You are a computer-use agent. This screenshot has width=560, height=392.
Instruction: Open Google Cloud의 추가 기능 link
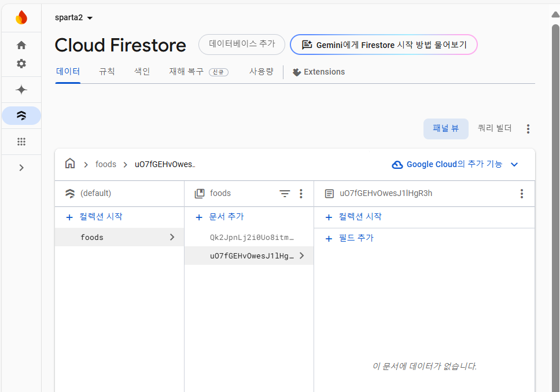[454, 164]
